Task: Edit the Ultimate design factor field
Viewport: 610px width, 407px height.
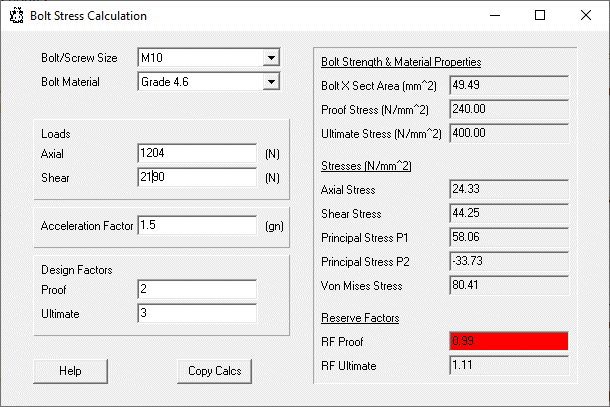Action: tap(197, 314)
